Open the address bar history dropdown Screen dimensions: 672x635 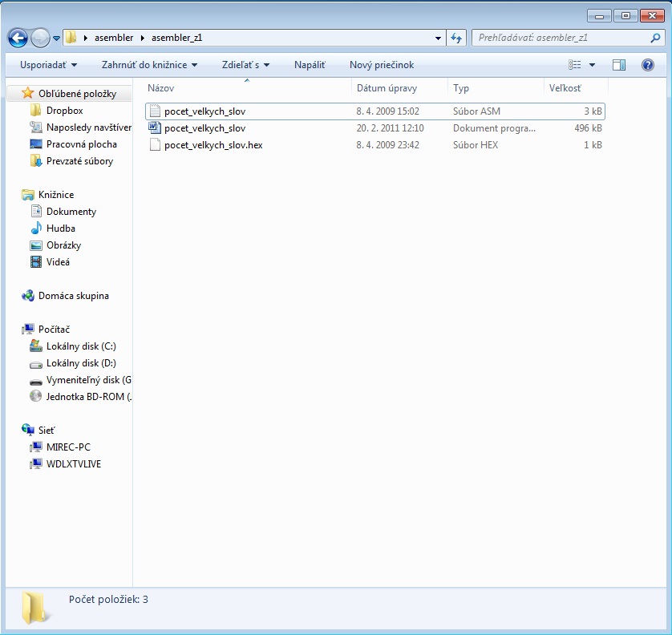(438, 38)
